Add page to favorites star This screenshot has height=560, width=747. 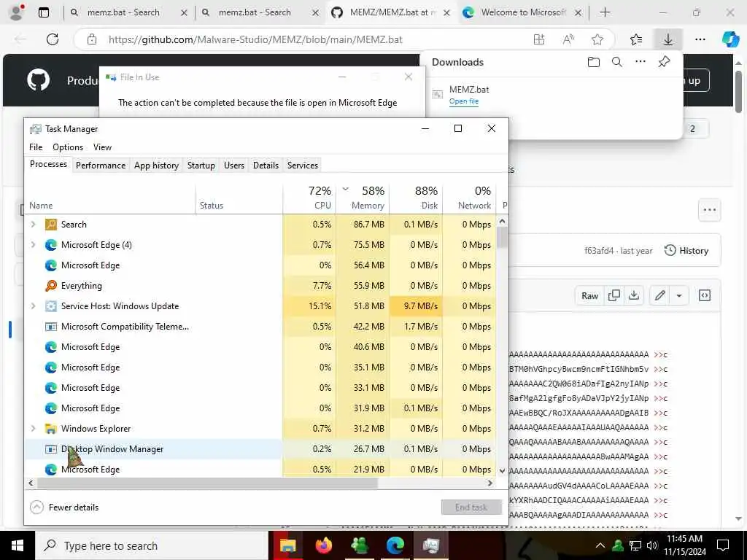click(597, 39)
